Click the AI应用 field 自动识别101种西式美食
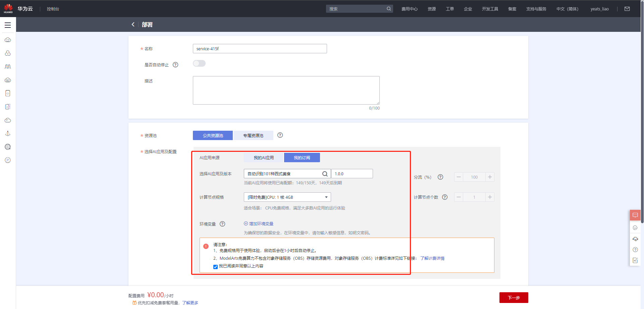This screenshot has height=309, width=644. click(x=287, y=174)
